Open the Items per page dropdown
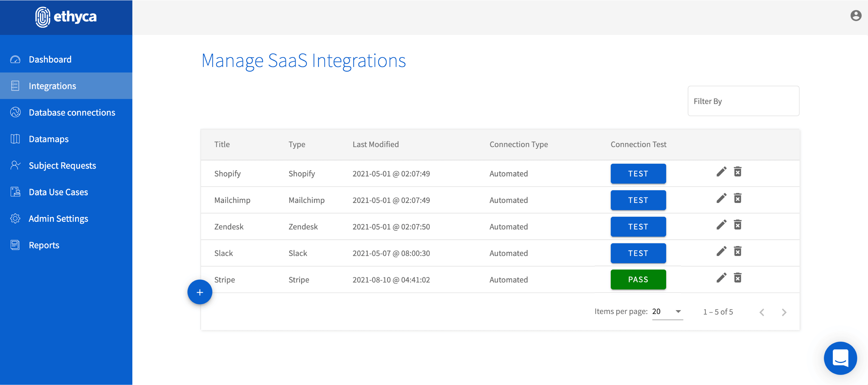The width and height of the screenshot is (868, 385). pyautogui.click(x=667, y=312)
